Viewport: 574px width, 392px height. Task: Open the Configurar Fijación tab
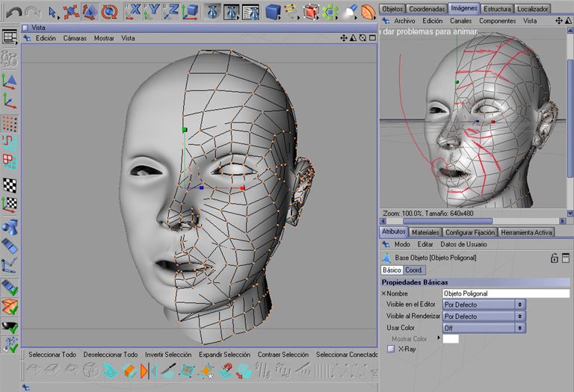pos(469,232)
